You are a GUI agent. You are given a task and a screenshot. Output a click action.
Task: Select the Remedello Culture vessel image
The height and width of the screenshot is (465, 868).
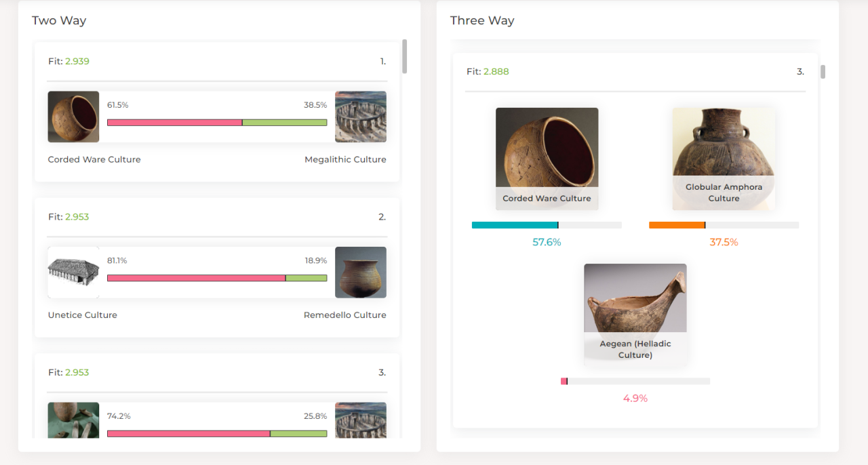(x=361, y=272)
